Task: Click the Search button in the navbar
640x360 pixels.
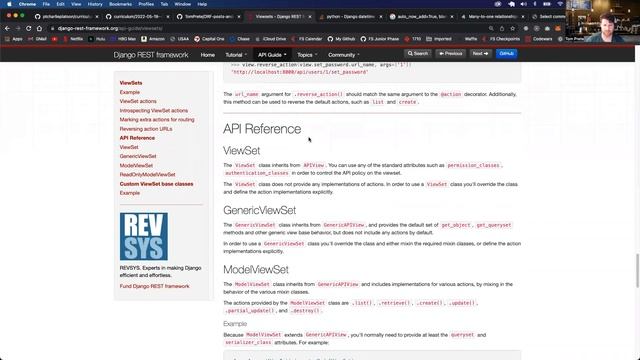Action: coord(418,53)
